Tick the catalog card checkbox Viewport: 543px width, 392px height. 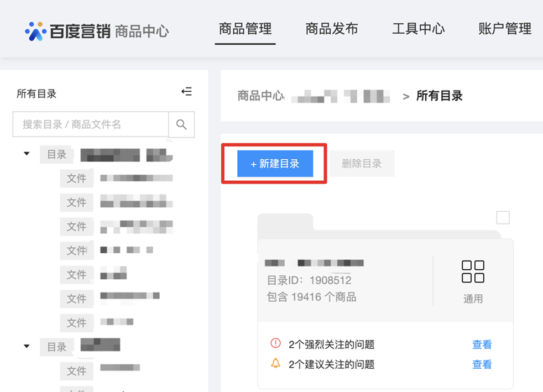(x=503, y=218)
